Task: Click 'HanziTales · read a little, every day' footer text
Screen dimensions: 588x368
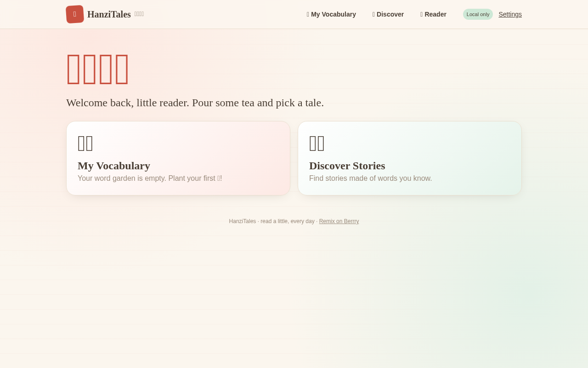Action: click(272, 221)
